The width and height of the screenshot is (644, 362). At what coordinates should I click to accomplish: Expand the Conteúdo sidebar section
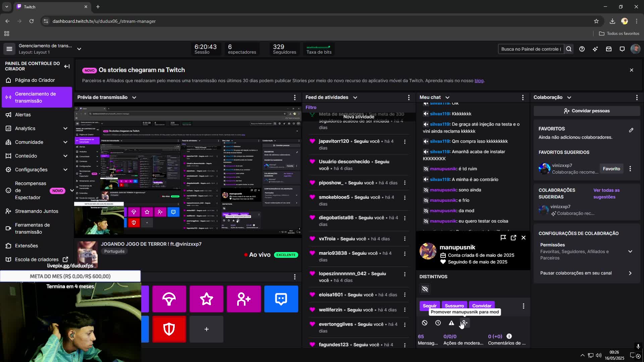coord(65,156)
